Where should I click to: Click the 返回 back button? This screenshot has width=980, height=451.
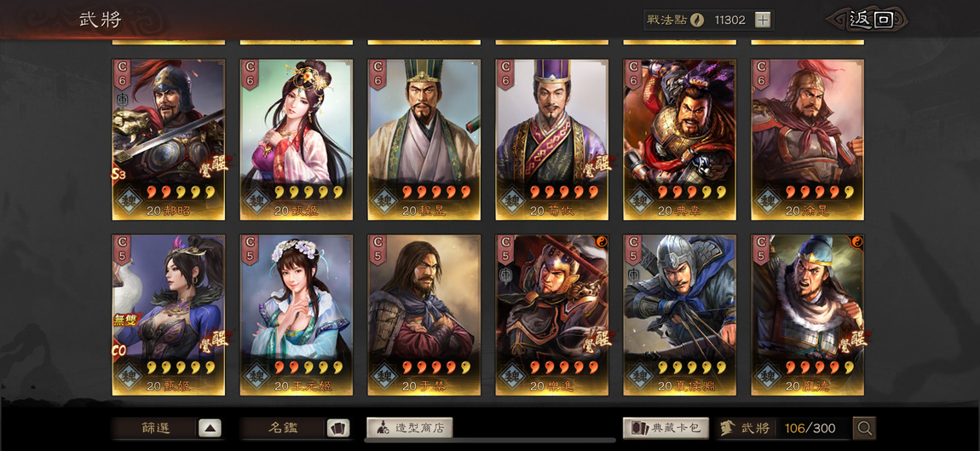869,20
